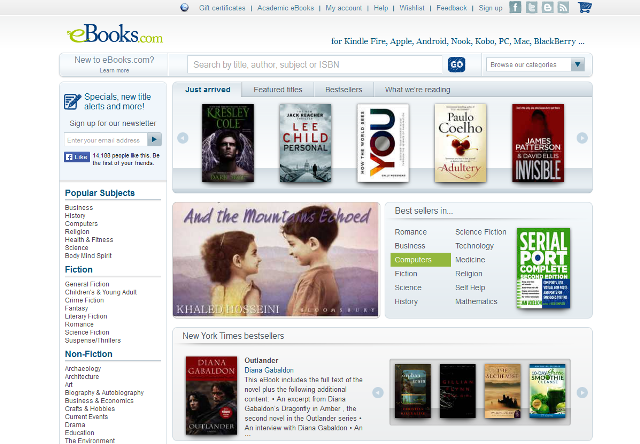The width and height of the screenshot is (640, 444).
Task: Open the Twitter icon in top bar
Action: tap(531, 7)
